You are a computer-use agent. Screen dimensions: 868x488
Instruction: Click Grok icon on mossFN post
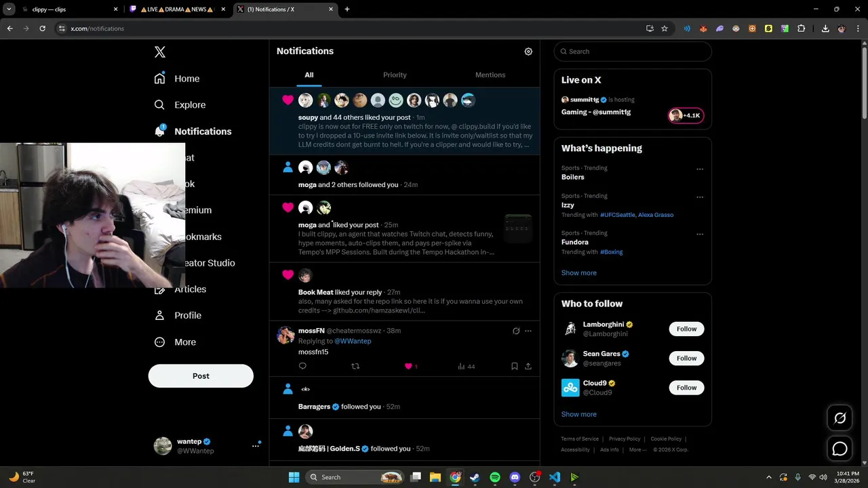pos(516,331)
